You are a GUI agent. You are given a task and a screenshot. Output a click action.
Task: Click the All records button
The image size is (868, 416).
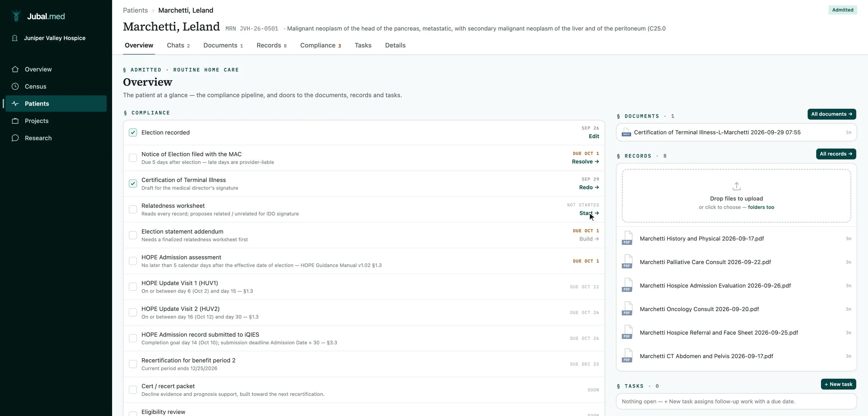836,154
